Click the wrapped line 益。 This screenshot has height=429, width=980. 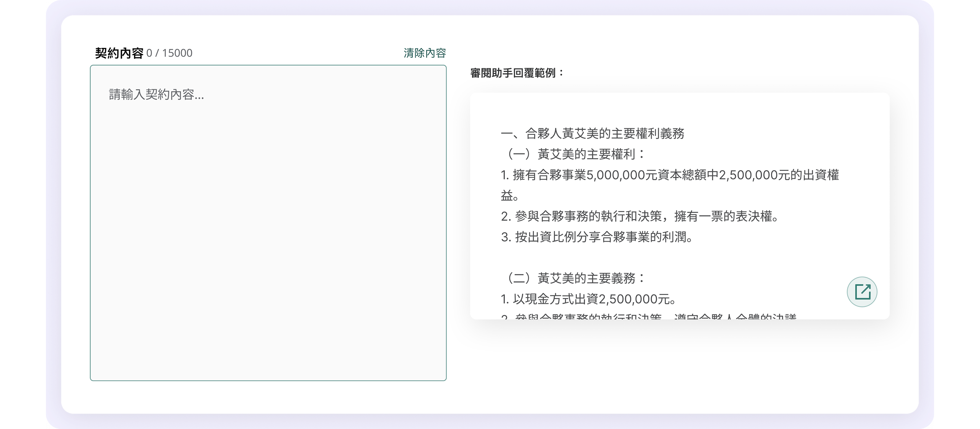(510, 196)
